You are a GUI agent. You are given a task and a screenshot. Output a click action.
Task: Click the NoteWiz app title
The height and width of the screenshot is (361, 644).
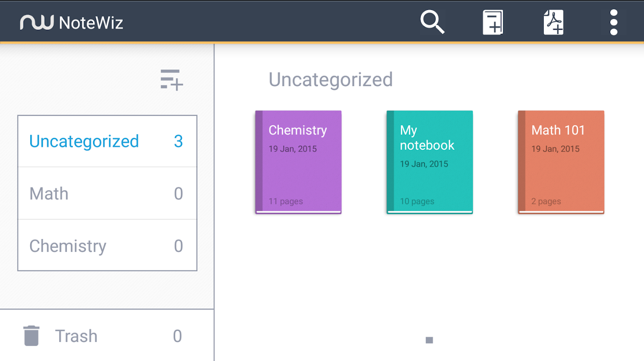(91, 23)
